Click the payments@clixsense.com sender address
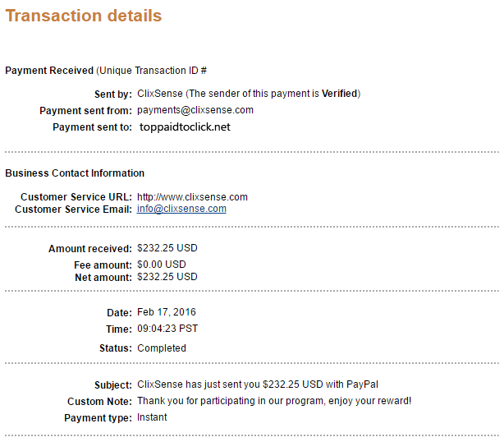This screenshot has height=442, width=504. [x=195, y=110]
